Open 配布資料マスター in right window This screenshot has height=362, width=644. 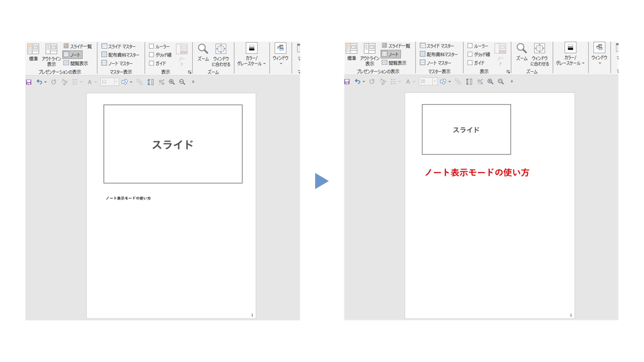[x=439, y=55]
